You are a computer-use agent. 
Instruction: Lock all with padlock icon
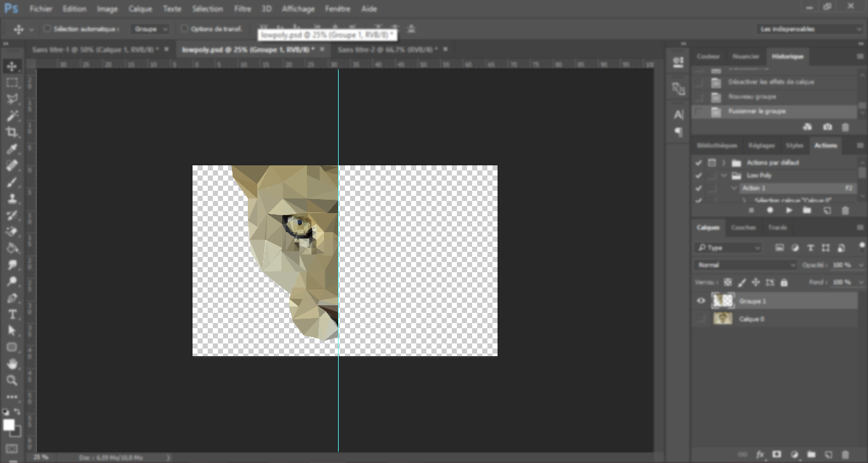click(x=783, y=282)
